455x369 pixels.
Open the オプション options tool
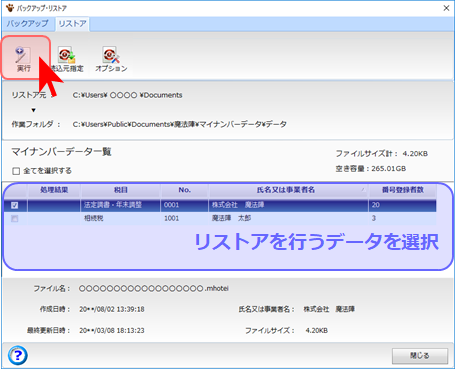[111, 60]
